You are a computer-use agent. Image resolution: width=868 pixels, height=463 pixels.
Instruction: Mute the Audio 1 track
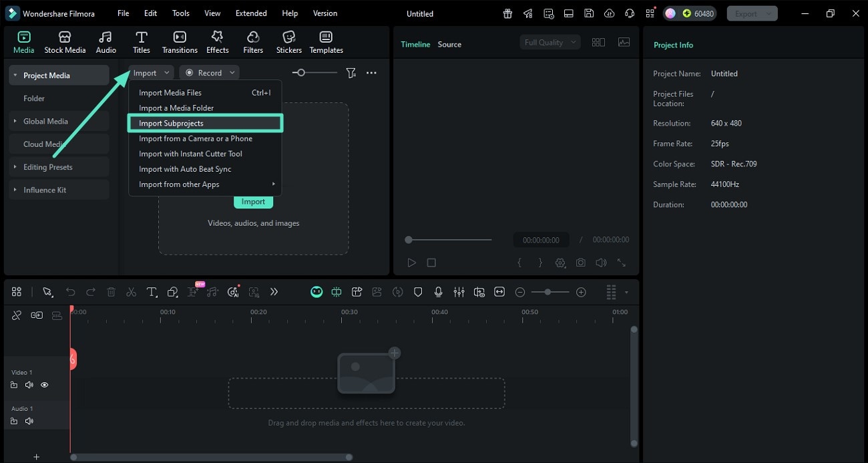click(x=29, y=421)
